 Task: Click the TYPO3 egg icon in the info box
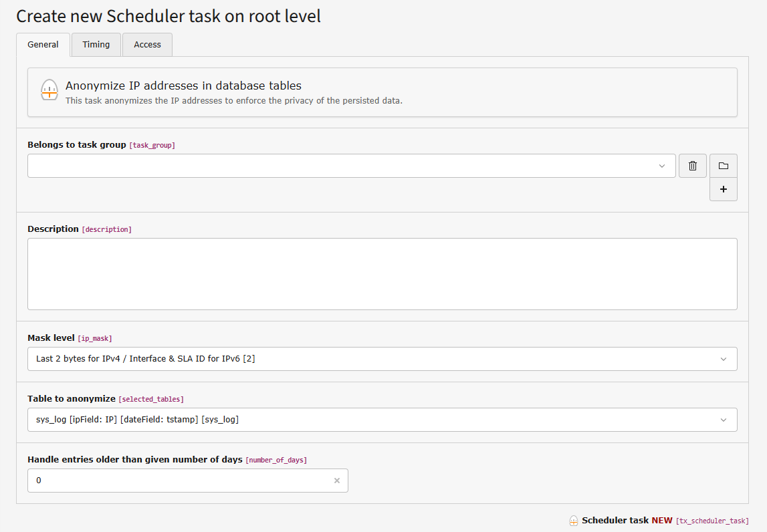coord(49,90)
